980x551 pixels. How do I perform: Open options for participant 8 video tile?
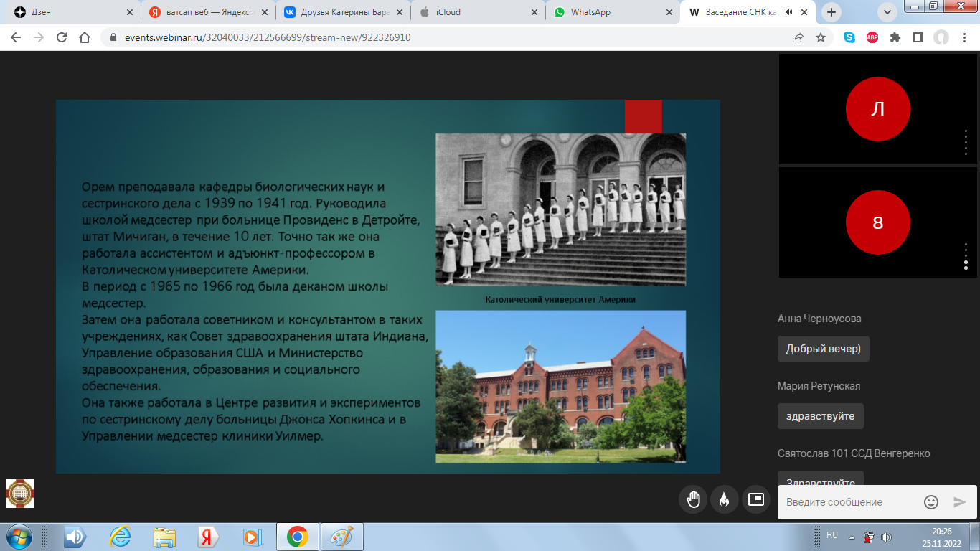(966, 255)
